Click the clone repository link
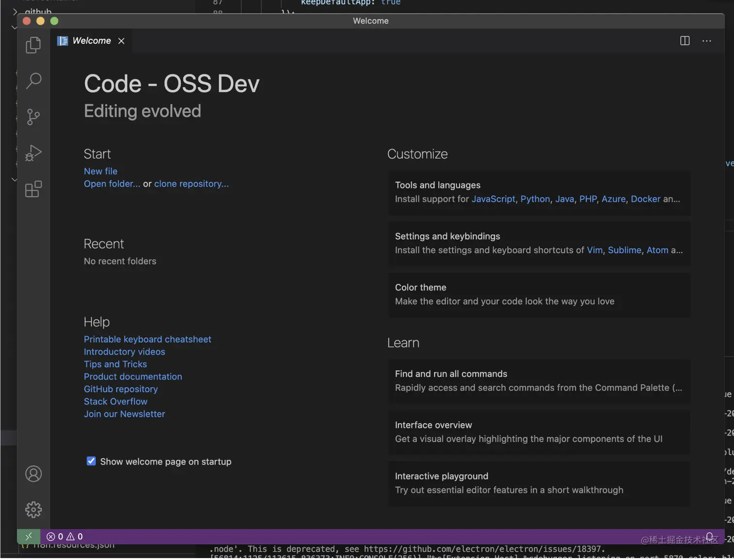 pos(191,184)
